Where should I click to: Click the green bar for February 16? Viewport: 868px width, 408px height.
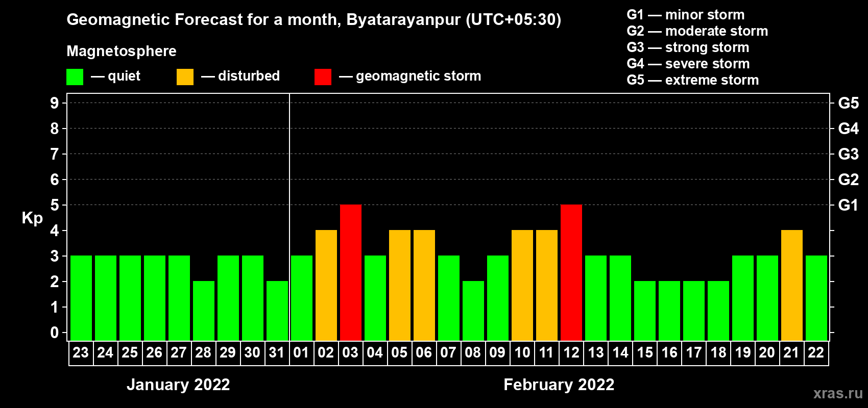pos(669,311)
